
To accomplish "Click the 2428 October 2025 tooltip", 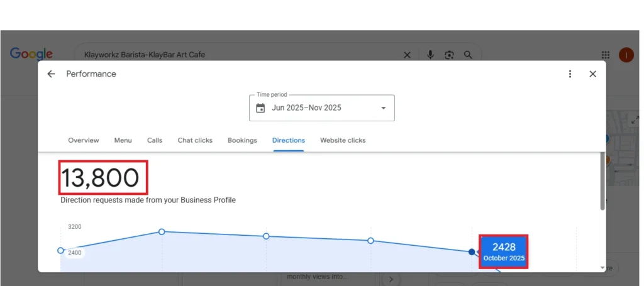I will coord(504,252).
